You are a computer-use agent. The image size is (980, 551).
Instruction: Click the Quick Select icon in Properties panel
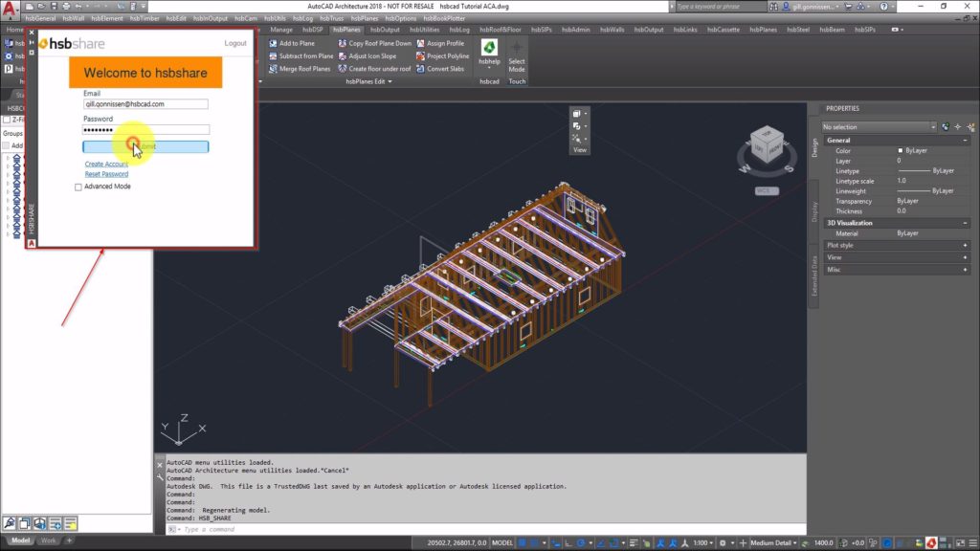coord(970,127)
